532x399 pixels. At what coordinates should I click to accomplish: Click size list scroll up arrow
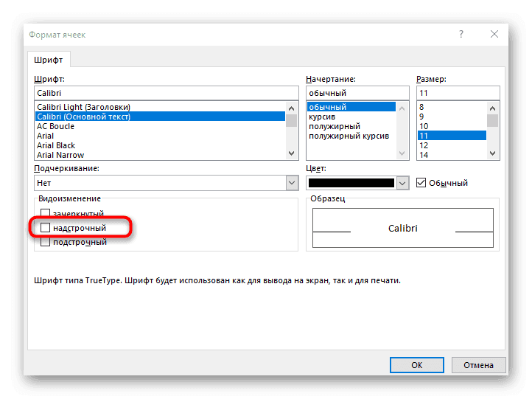pyautogui.click(x=493, y=108)
